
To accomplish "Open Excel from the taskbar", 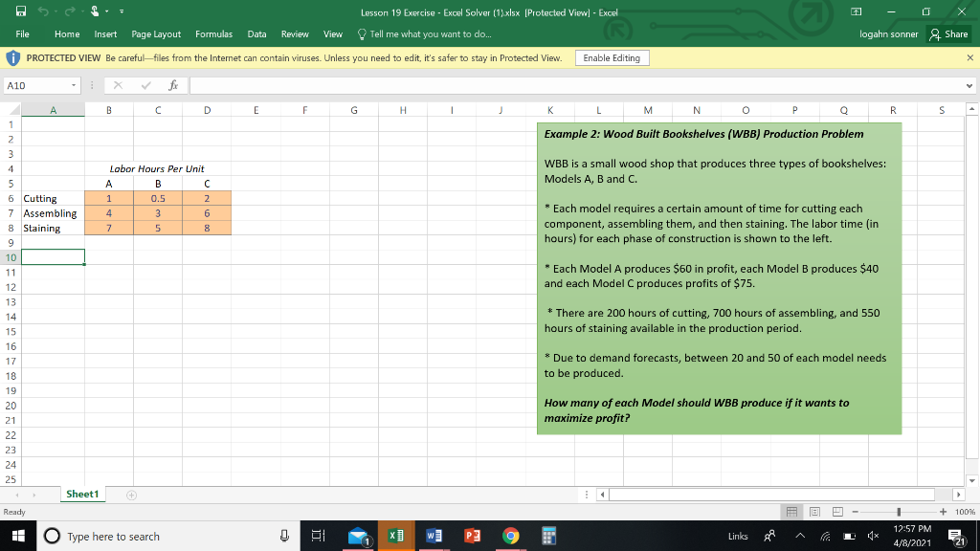I will tap(396, 536).
